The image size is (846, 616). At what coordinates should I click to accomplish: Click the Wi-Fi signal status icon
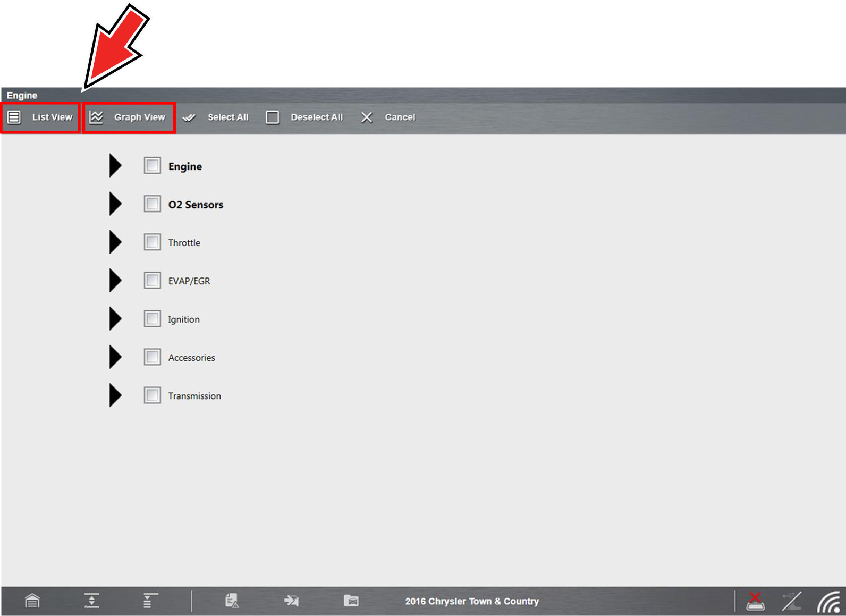(x=828, y=602)
